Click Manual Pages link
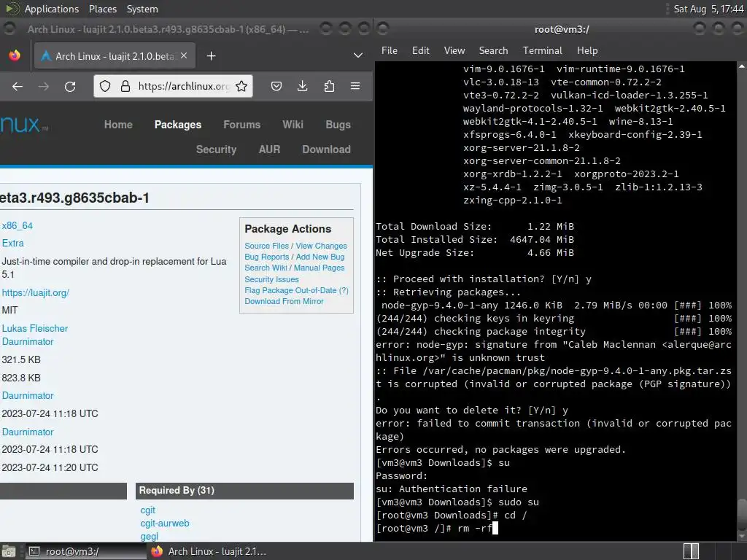This screenshot has height=560, width=747. 320,268
